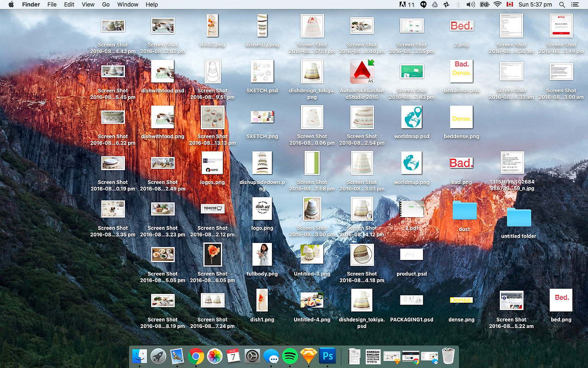Launch Sketch from the Dock
Screen dimensions: 588x368
click(308, 356)
